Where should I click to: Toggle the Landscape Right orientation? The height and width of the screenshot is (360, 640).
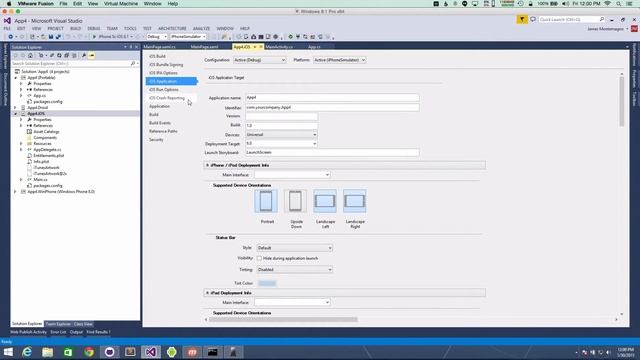point(355,201)
